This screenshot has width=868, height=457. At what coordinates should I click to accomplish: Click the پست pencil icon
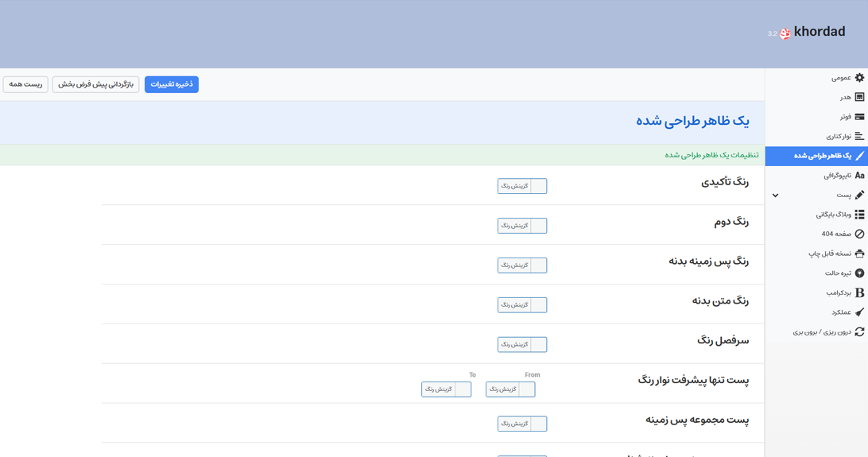click(x=859, y=195)
